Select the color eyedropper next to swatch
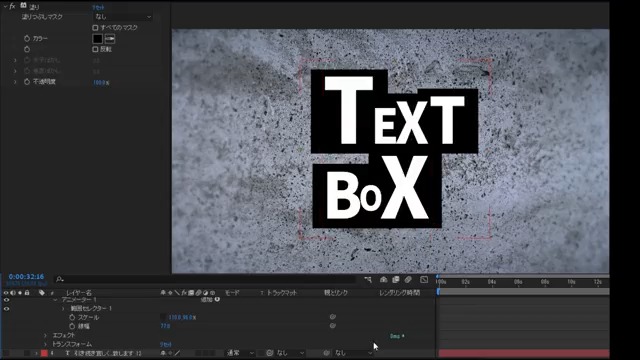 click(110, 39)
